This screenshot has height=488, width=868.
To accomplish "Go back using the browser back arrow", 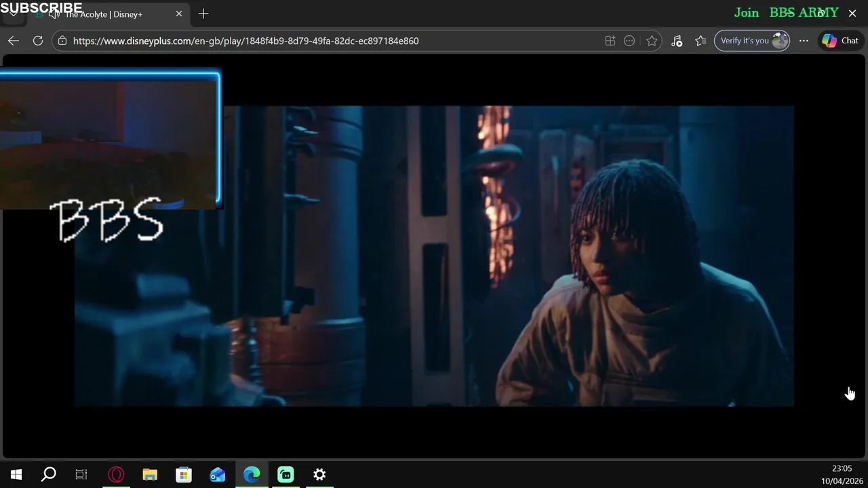I will (14, 41).
